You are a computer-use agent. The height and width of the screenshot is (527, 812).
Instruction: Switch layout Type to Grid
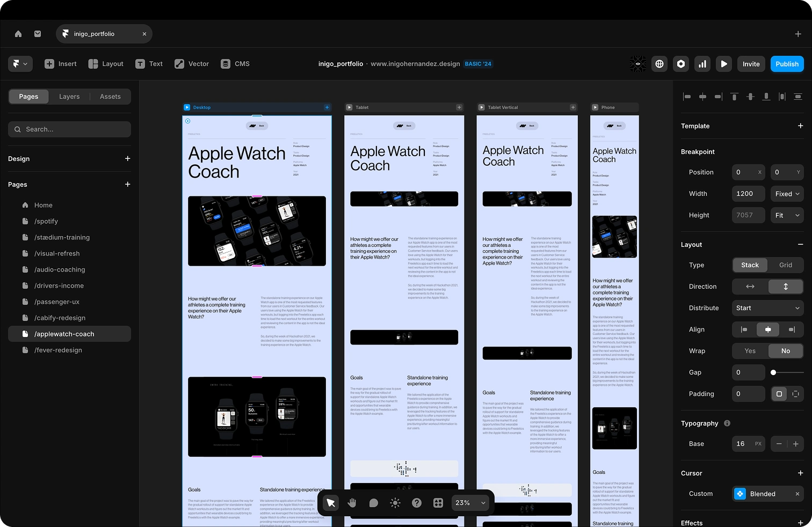click(785, 265)
